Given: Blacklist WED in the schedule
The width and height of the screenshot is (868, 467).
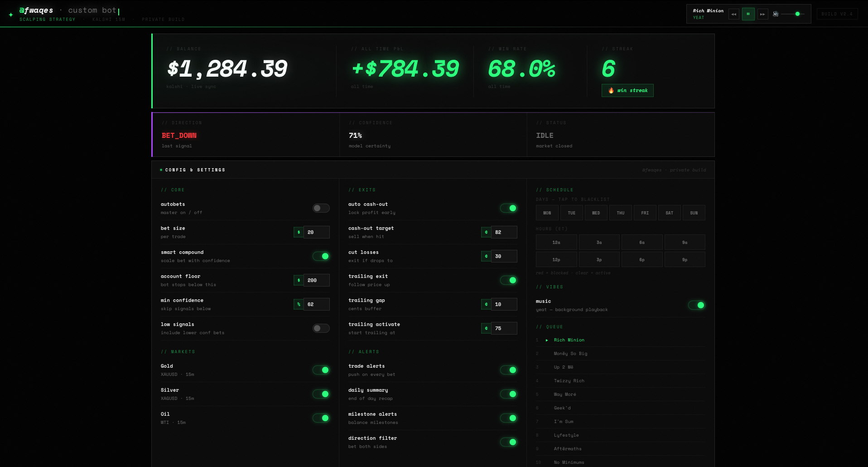Looking at the screenshot, I should tap(596, 213).
